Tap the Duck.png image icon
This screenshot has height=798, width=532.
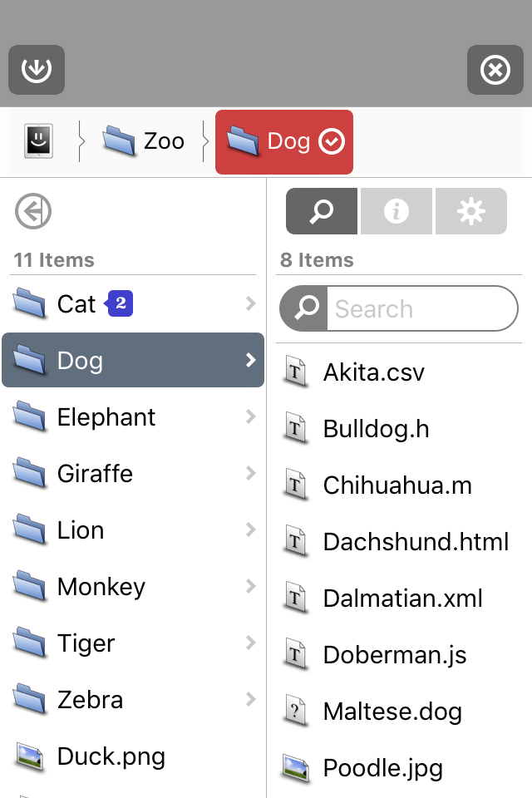pyautogui.click(x=29, y=756)
